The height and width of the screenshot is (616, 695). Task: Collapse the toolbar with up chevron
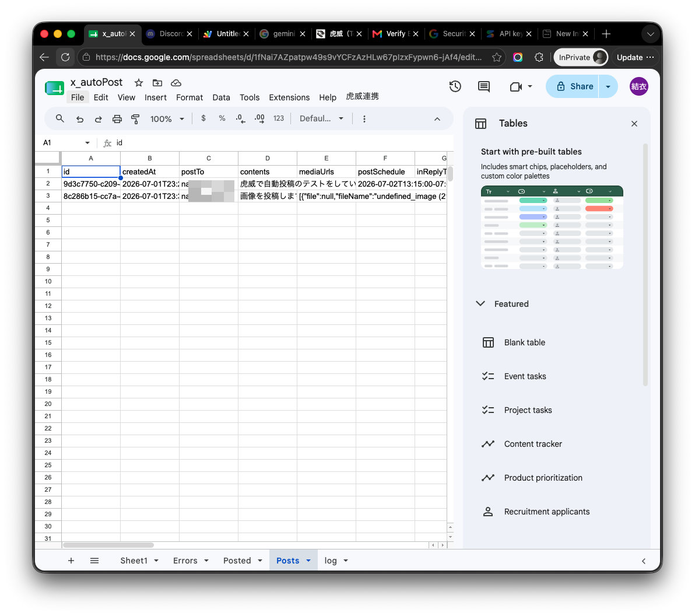coord(437,119)
